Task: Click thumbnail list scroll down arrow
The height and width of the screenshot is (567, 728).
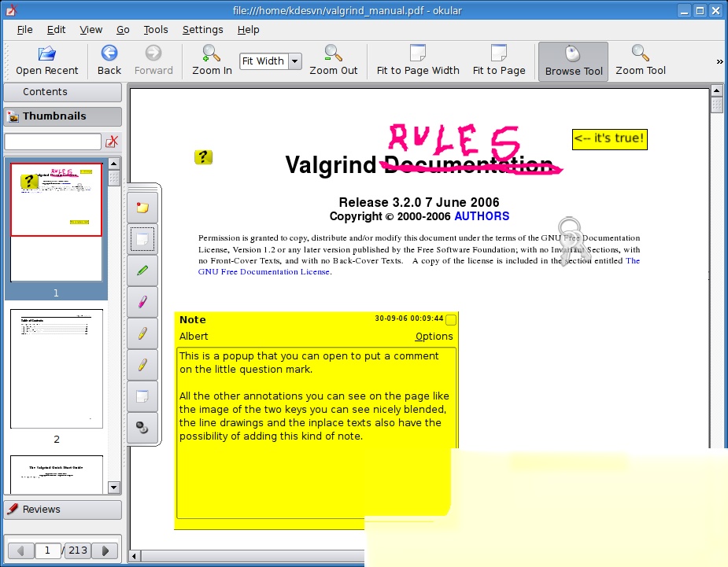Action: (x=114, y=488)
